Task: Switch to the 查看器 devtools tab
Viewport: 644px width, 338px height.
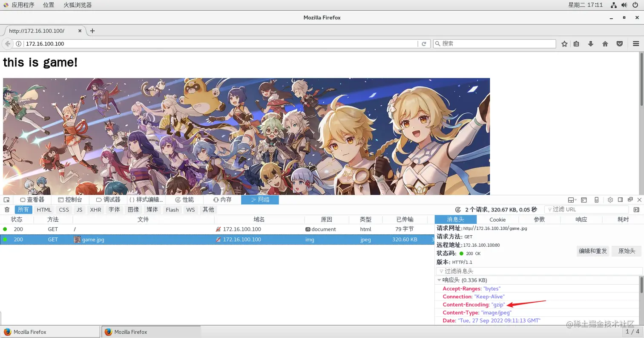Action: 32,200
